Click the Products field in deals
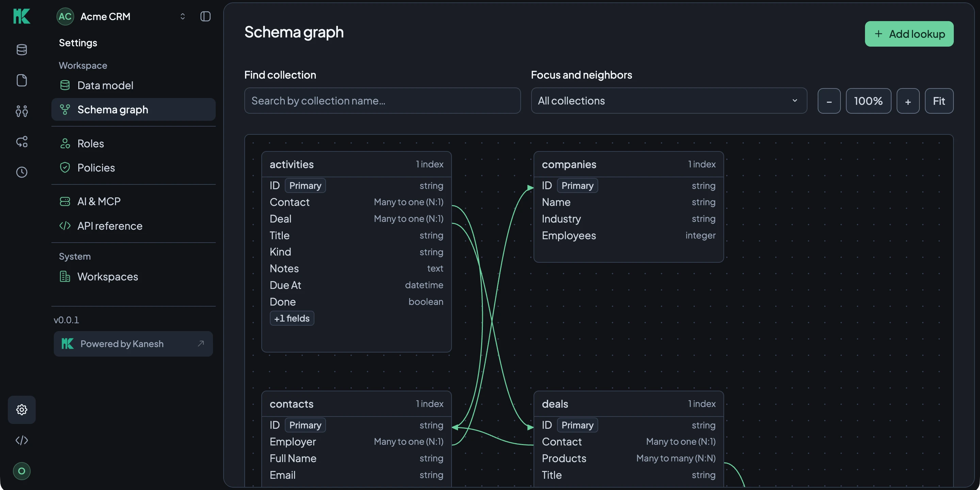980x490 pixels. pyautogui.click(x=628, y=458)
